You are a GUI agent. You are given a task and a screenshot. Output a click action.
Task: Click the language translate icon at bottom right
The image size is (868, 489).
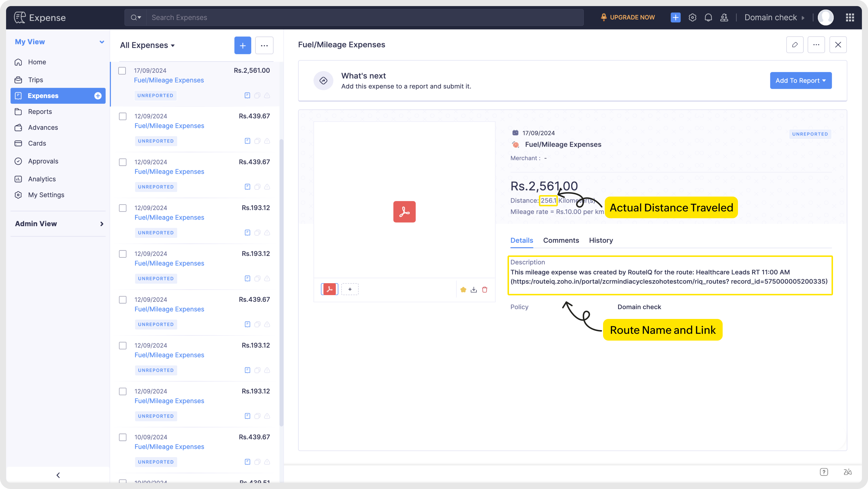848,472
